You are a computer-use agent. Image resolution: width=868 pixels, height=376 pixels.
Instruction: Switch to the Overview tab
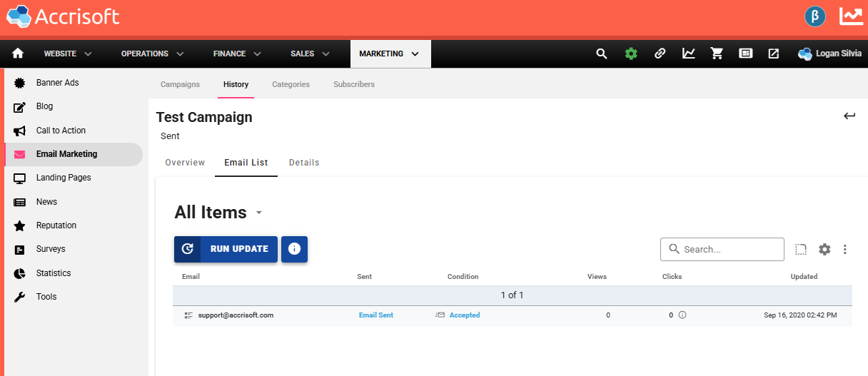(x=185, y=163)
